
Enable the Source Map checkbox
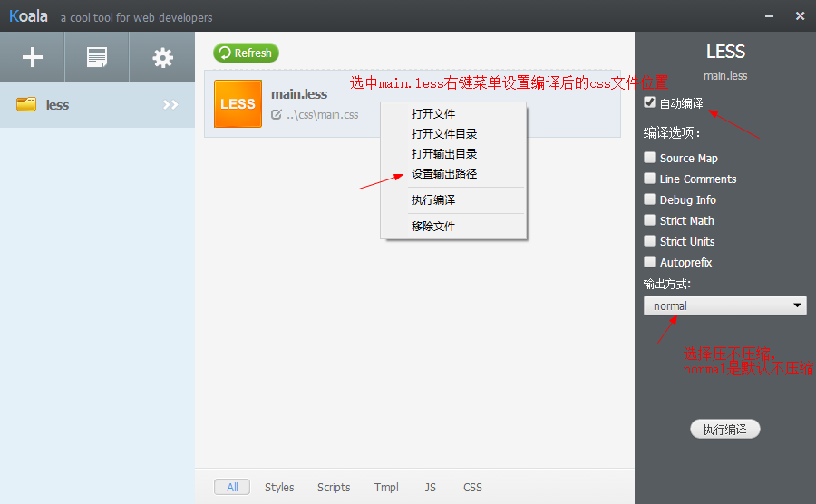coord(649,158)
